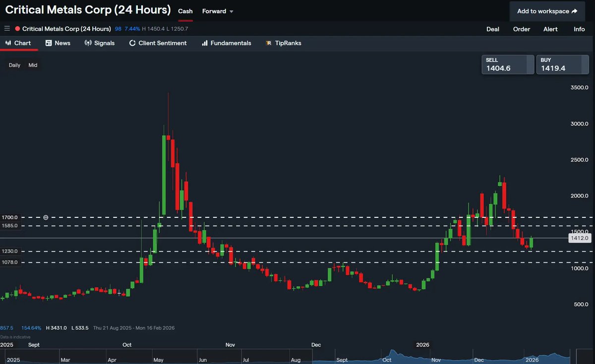595x364 pixels.
Task: Select the 1230.0 price level label
Action: tap(10, 252)
